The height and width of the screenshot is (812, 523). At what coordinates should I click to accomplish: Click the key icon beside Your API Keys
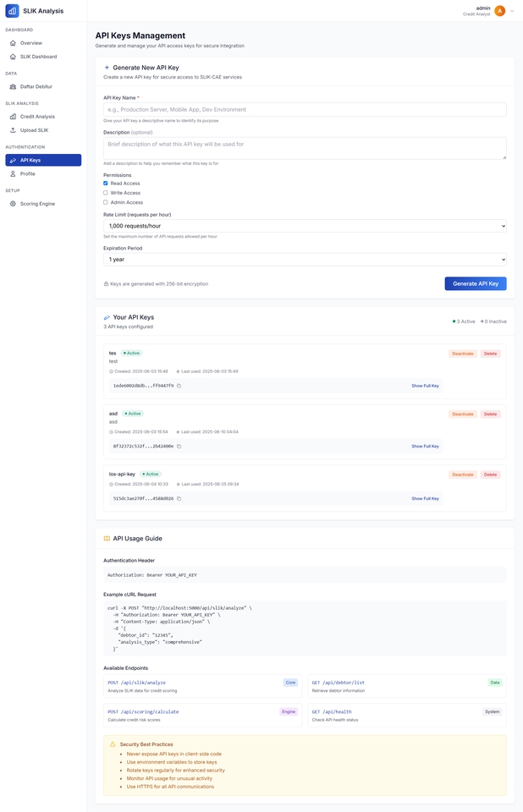click(107, 317)
